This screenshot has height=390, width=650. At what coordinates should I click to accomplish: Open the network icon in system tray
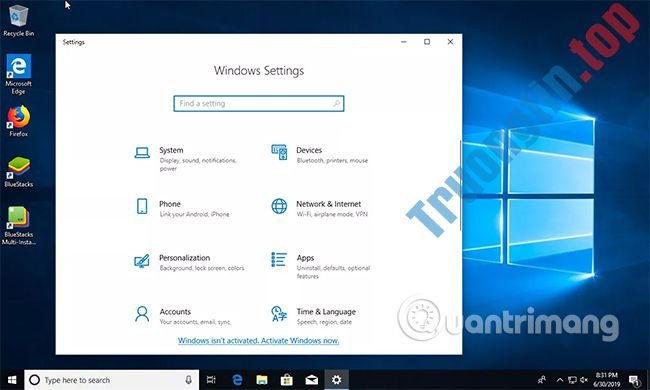tap(572, 380)
